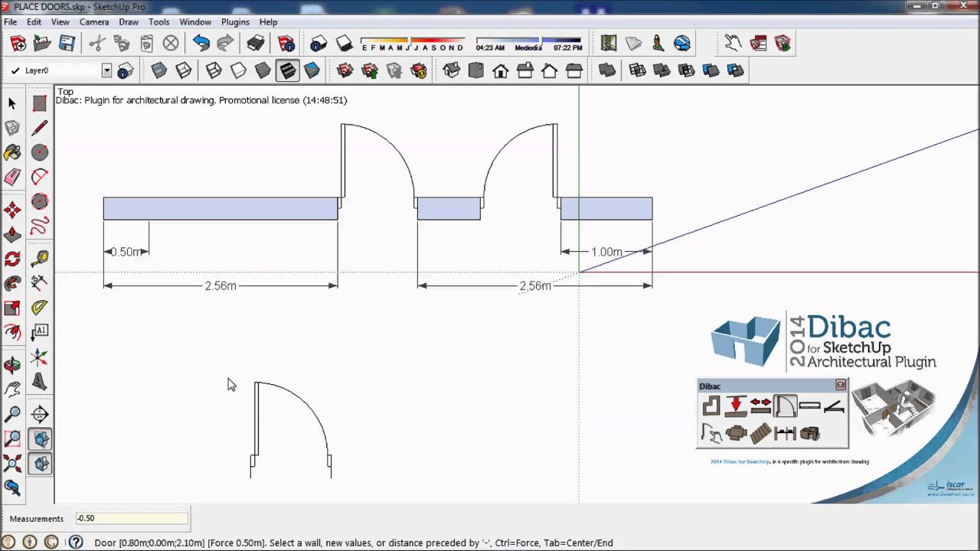The height and width of the screenshot is (551, 980).
Task: Toggle X-Ray face style
Action: 158,70
